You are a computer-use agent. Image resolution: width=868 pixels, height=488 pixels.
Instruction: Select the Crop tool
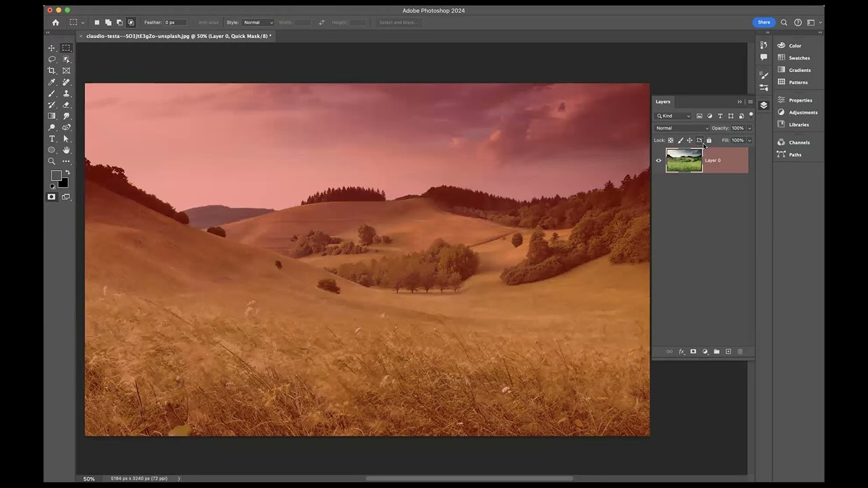pos(52,70)
